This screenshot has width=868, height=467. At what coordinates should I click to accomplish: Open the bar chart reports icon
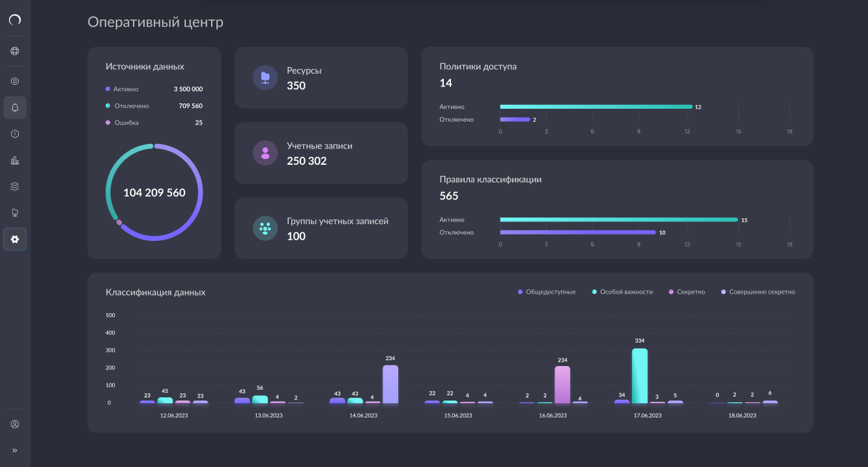(15, 160)
